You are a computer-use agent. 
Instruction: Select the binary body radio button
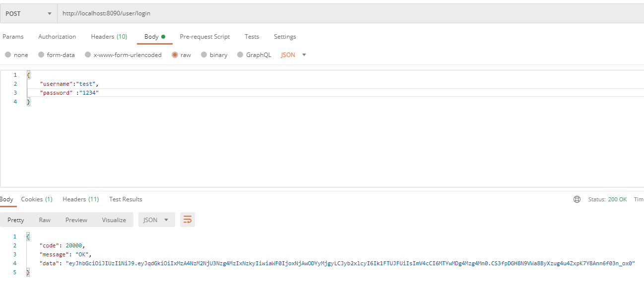[x=204, y=55]
